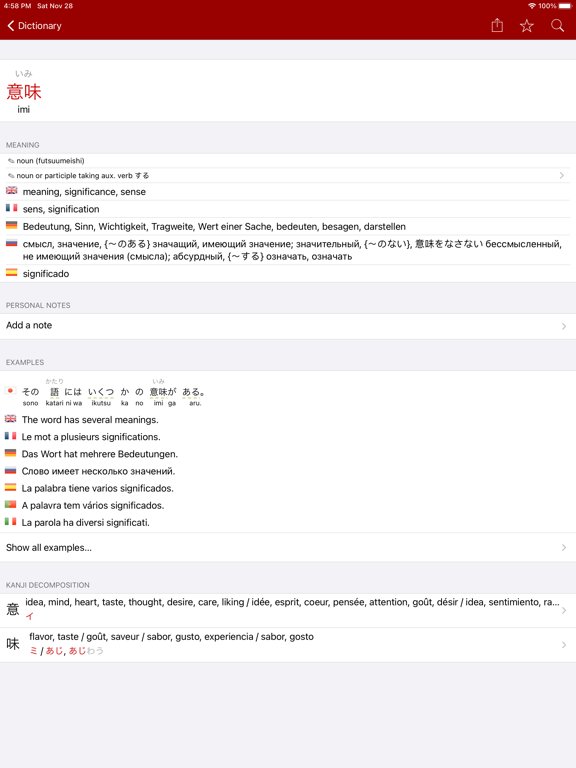Tap the Russian flag beside 'смысл, значение'
Viewport: 576px width, 768px height.
click(11, 243)
